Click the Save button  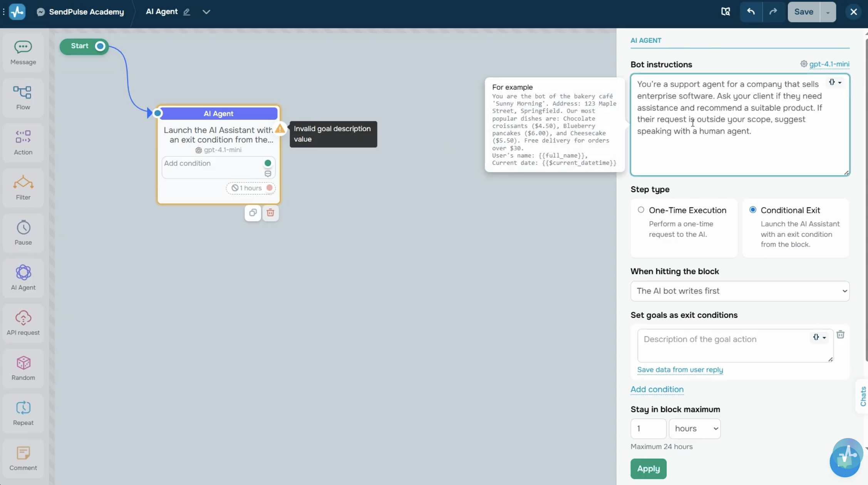tap(804, 12)
